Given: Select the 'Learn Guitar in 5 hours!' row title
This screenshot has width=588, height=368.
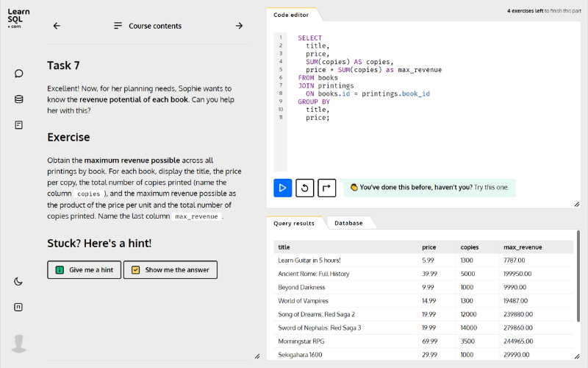Looking at the screenshot, I should coord(309,261).
